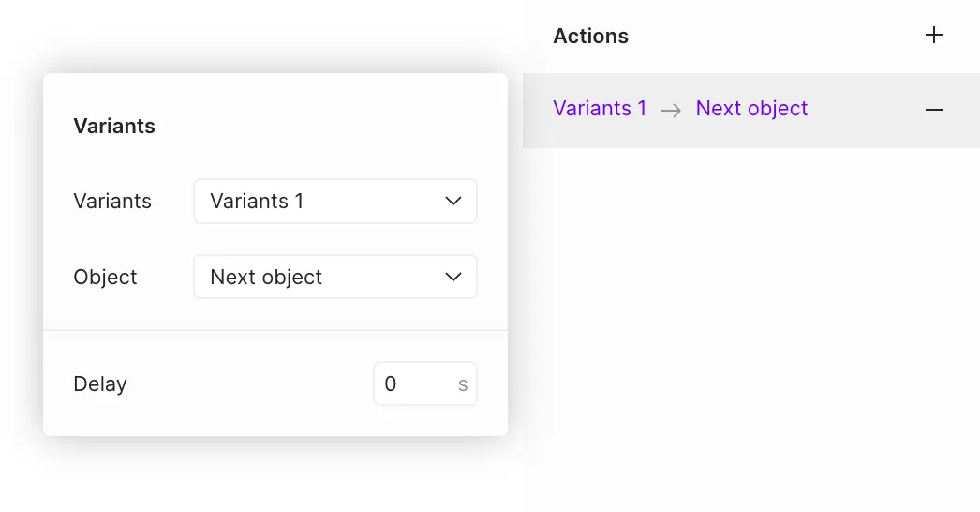This screenshot has height=512, width=980.
Task: Click the Delay label
Action: [100, 384]
